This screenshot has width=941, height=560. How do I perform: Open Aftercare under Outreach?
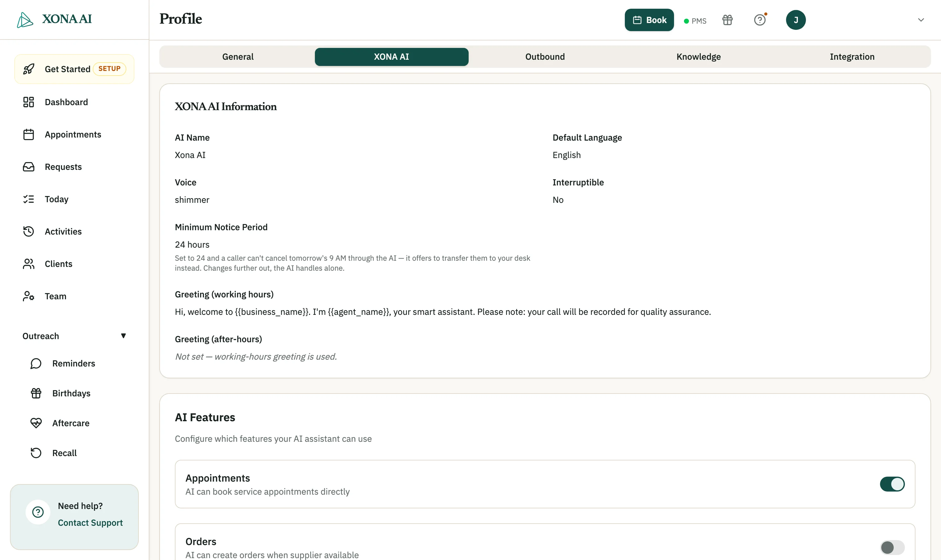pyautogui.click(x=78, y=423)
